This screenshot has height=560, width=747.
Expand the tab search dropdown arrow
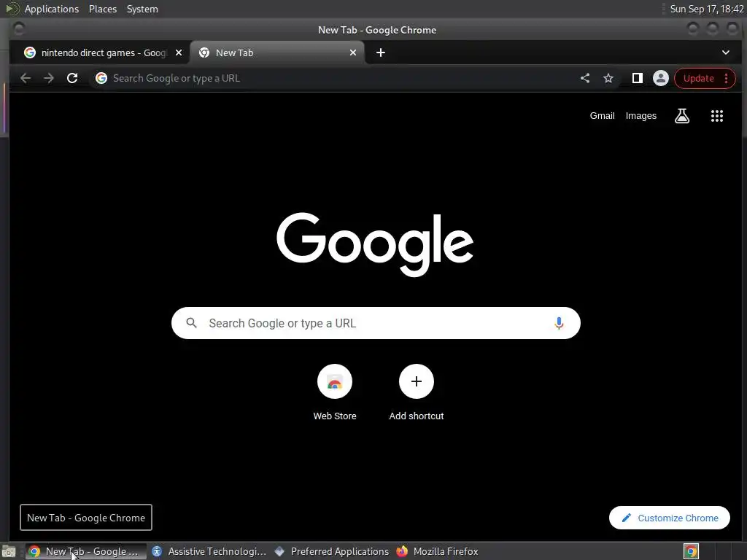pyautogui.click(x=726, y=52)
